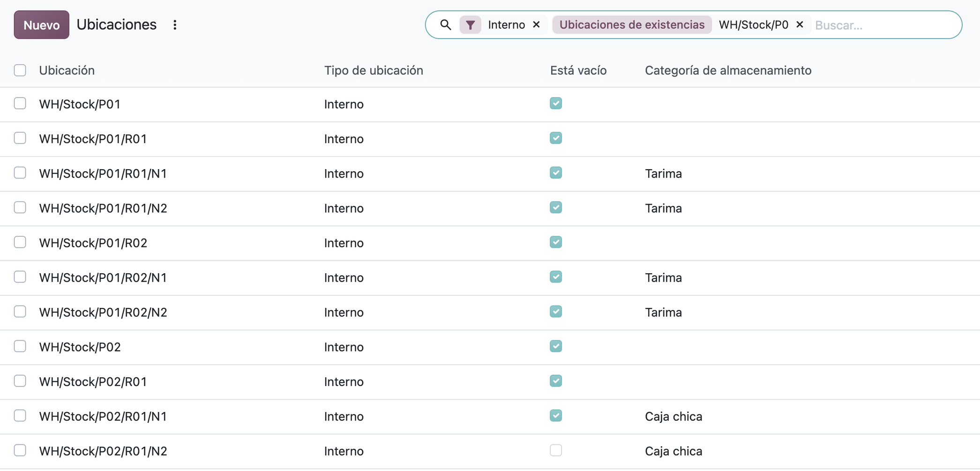Select row checkbox for WH/Stock/P02/R01/N1
Screen dimensions: 980x471
tap(20, 415)
